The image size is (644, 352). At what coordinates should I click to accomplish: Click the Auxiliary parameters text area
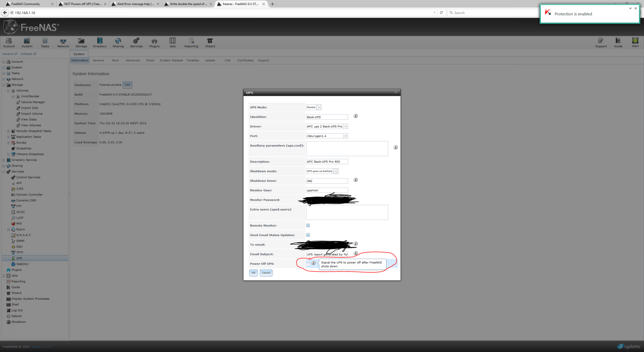(347, 149)
